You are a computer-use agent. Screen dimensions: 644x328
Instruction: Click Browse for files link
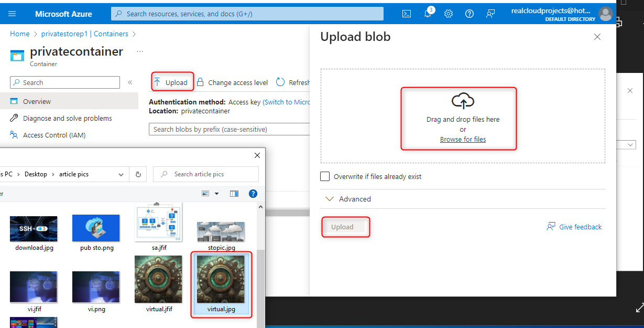coord(463,139)
